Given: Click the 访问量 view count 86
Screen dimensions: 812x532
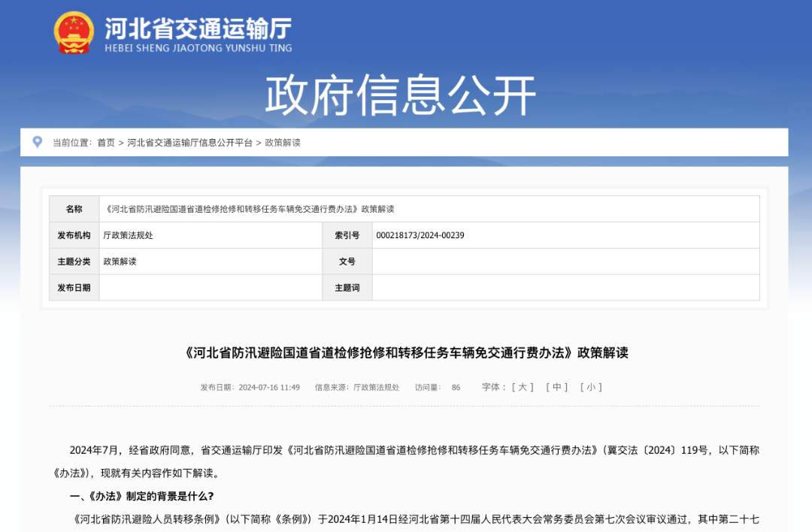Looking at the screenshot, I should coord(456,388).
